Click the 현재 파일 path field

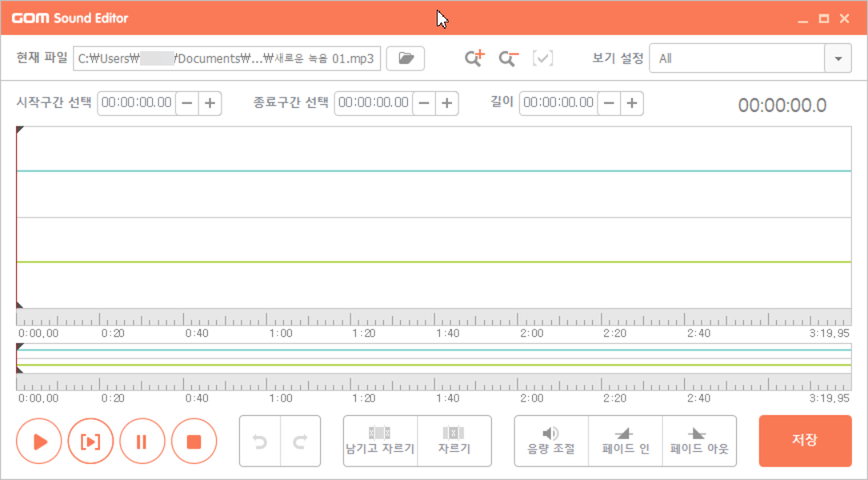click(x=227, y=58)
